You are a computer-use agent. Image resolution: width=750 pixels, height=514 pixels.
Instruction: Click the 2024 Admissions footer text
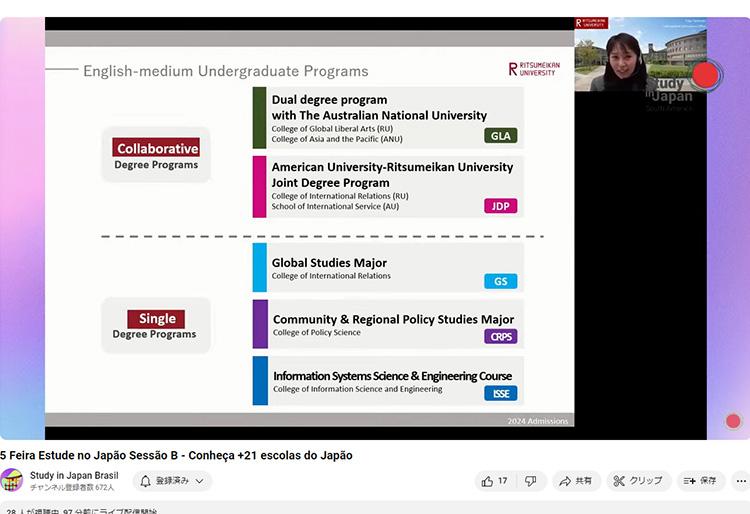[538, 421]
